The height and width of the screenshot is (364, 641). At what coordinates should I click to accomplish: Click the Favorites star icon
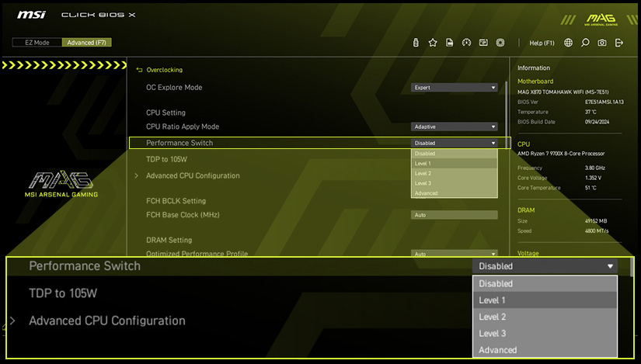point(433,43)
